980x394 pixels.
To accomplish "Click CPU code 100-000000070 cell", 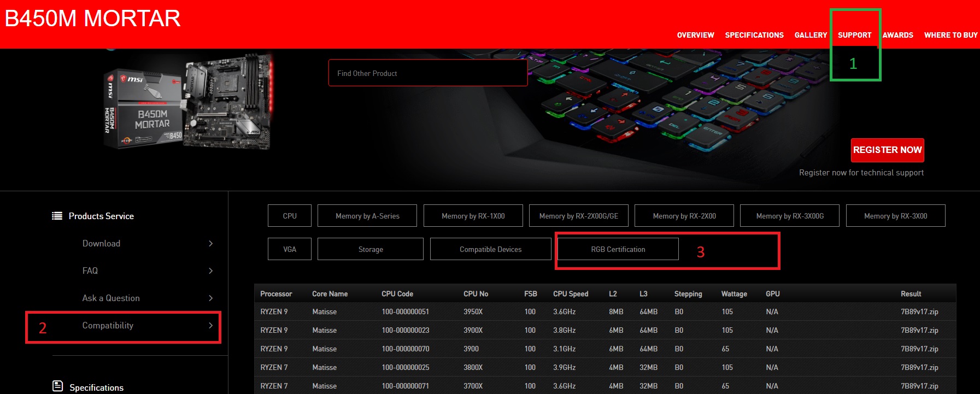I will pyautogui.click(x=406, y=349).
